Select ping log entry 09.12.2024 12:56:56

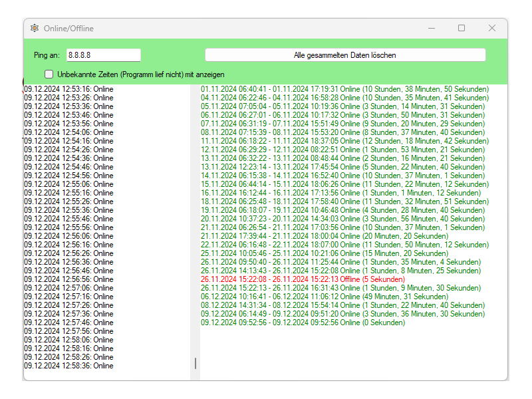pos(68,279)
